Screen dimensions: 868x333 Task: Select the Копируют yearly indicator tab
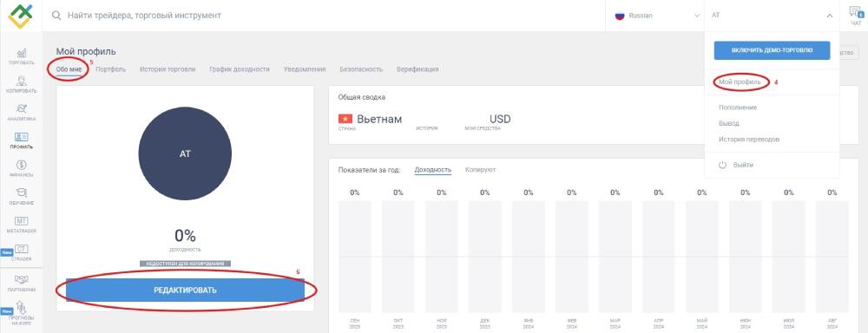click(481, 170)
